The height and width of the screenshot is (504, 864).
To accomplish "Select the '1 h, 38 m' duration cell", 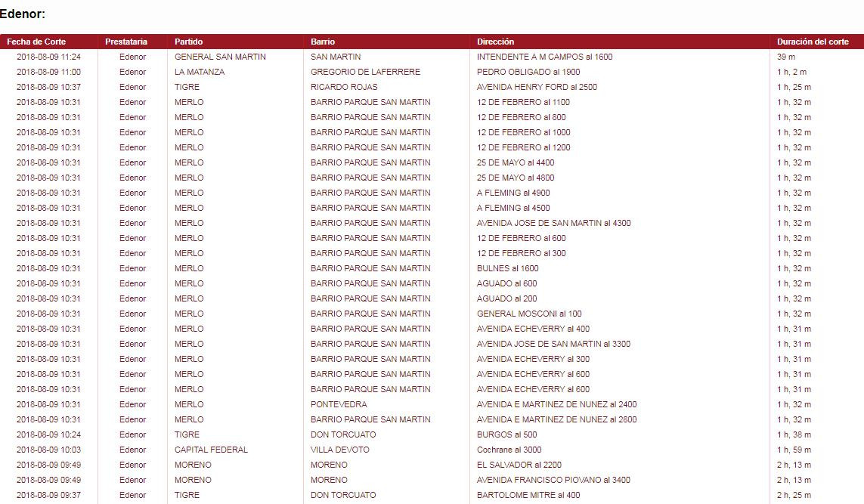I will (794, 434).
